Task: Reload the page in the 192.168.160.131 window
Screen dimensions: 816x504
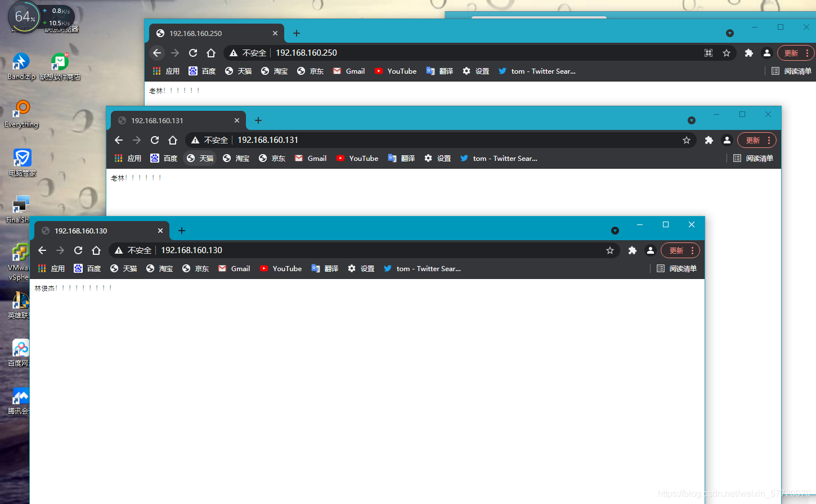Action: (155, 140)
